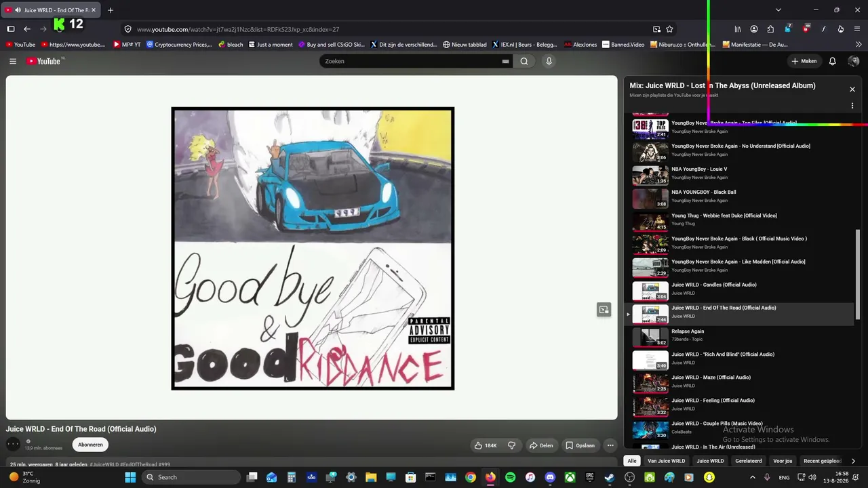Screen dimensions: 868x488
Task: Bookmark this page with the star icon
Action: click(x=669, y=29)
